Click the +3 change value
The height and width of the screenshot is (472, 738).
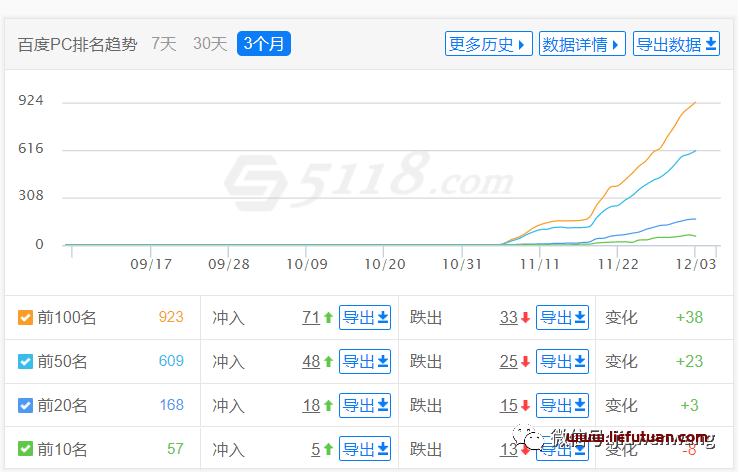pyautogui.click(x=690, y=405)
